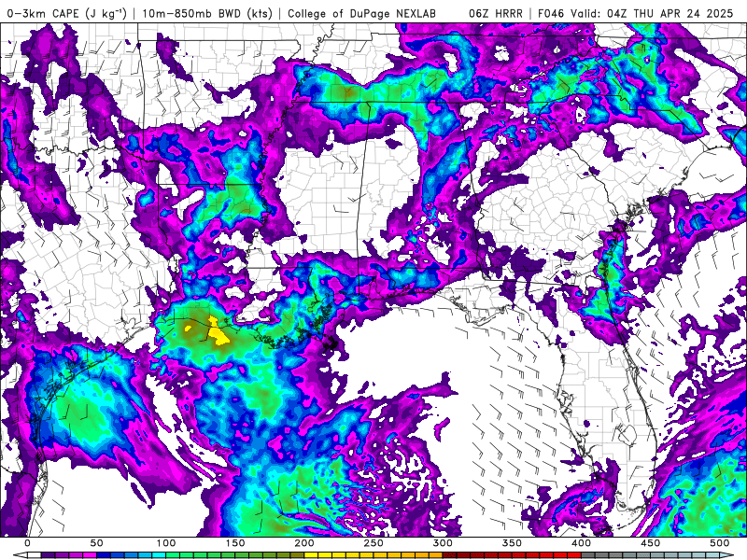747x560 pixels.
Task: Click the '06Z HRRR' model run label
Action: point(496,13)
